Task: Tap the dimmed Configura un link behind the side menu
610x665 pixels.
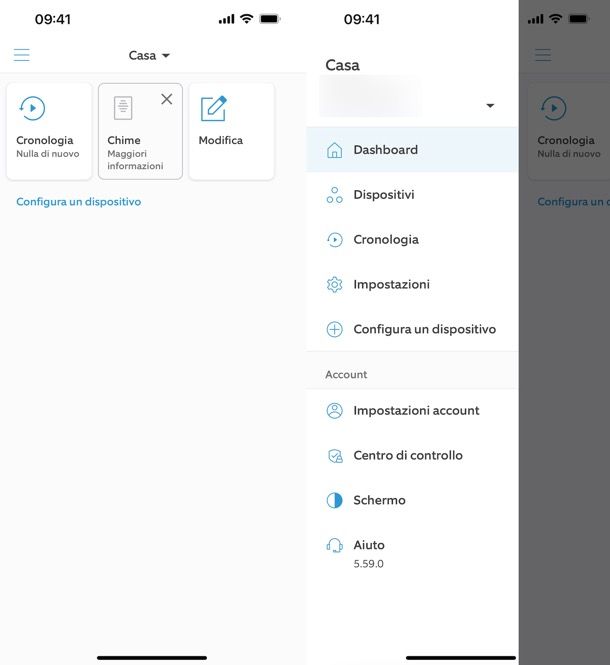Action: pyautogui.click(x=574, y=201)
